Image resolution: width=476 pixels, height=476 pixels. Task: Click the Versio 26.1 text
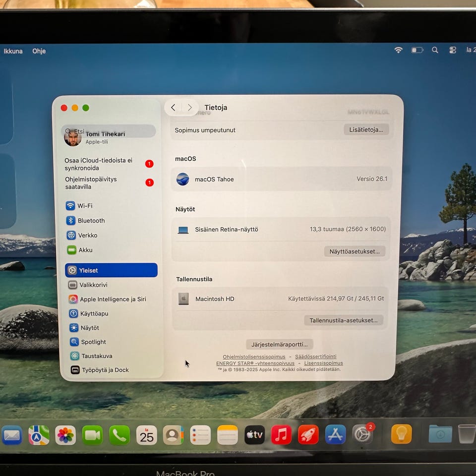click(x=372, y=179)
